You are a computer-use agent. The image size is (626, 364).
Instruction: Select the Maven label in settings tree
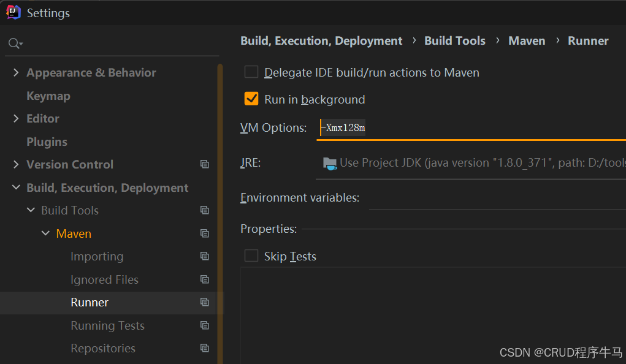[74, 233]
